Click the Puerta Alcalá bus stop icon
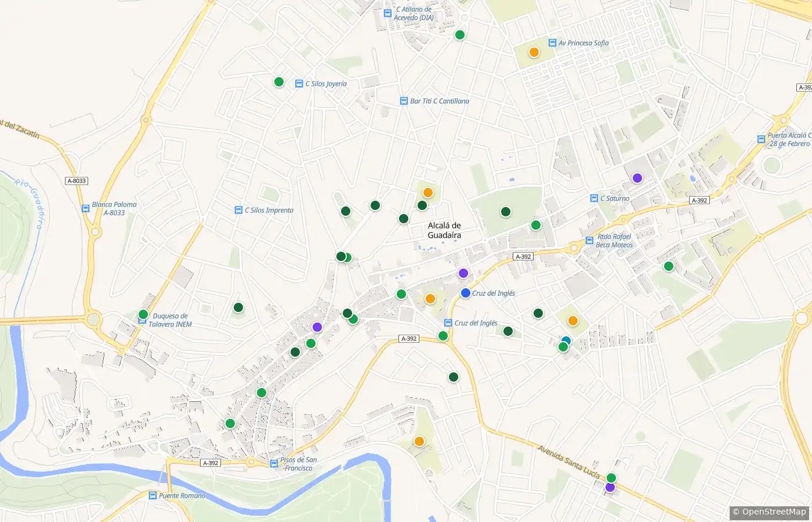The image size is (812, 522). [762, 139]
